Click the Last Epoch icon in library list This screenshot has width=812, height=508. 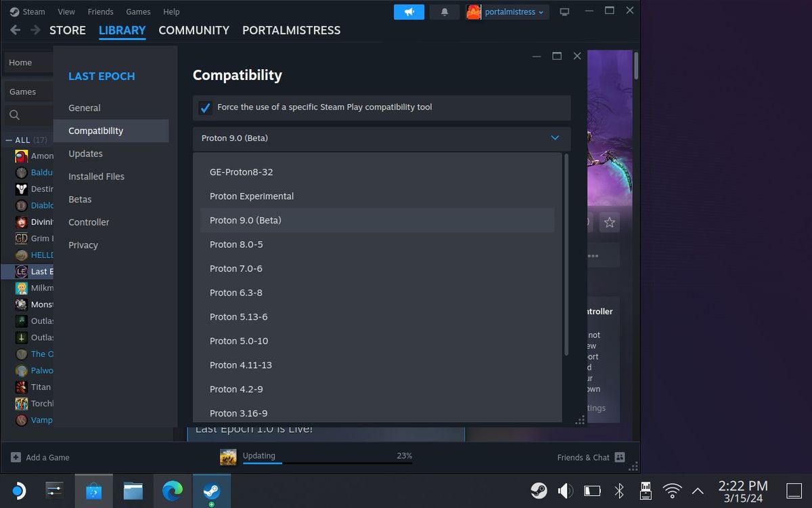pos(21,272)
